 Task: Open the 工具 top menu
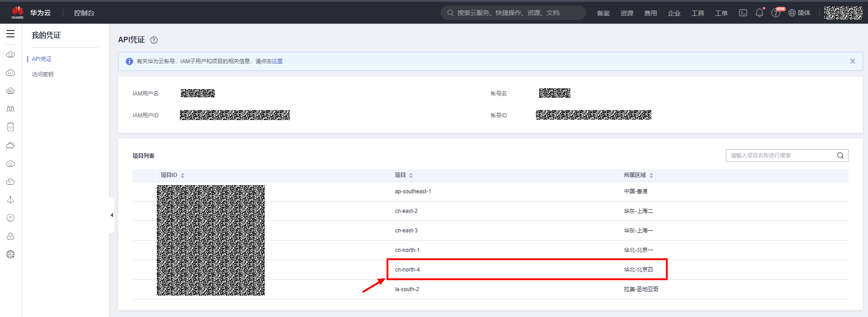698,13
